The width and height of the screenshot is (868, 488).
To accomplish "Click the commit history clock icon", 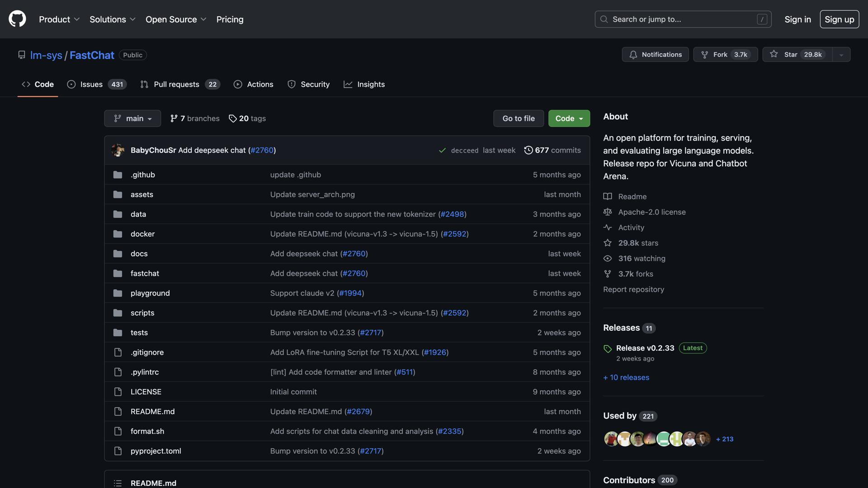I will click(528, 150).
